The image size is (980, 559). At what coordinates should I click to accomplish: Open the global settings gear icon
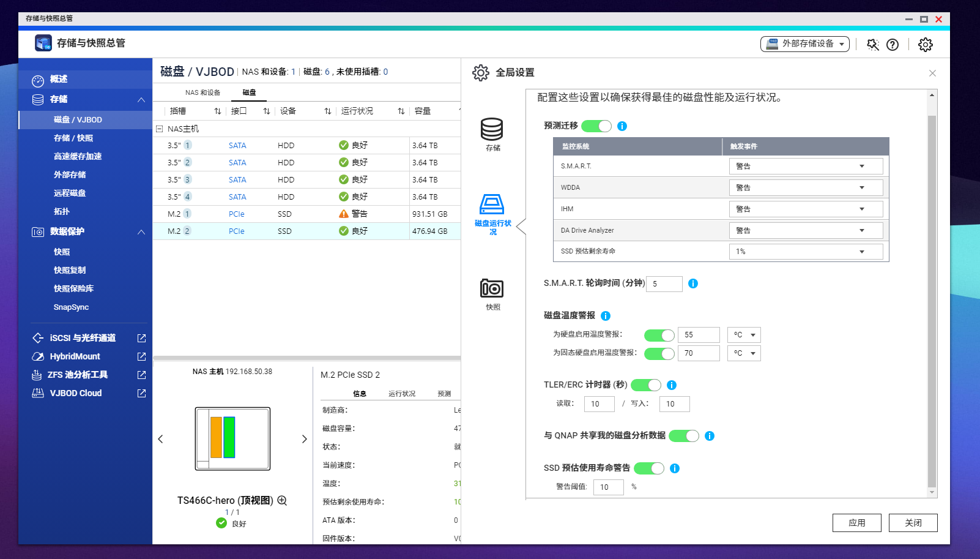pyautogui.click(x=926, y=44)
